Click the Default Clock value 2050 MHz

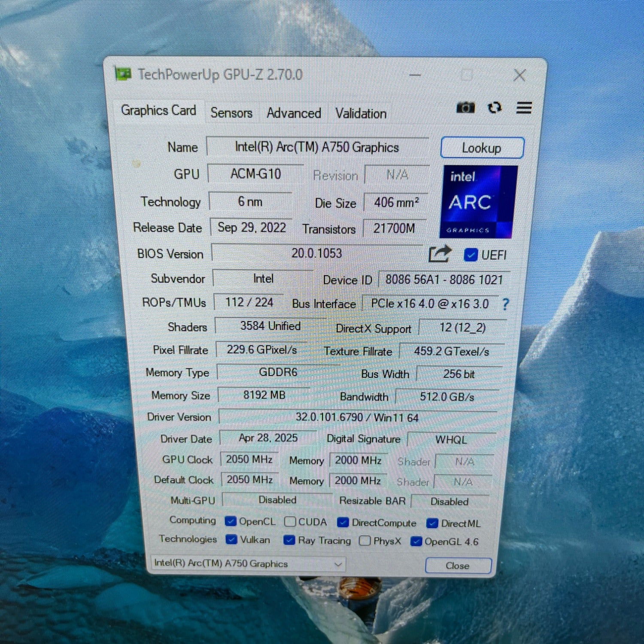[250, 480]
